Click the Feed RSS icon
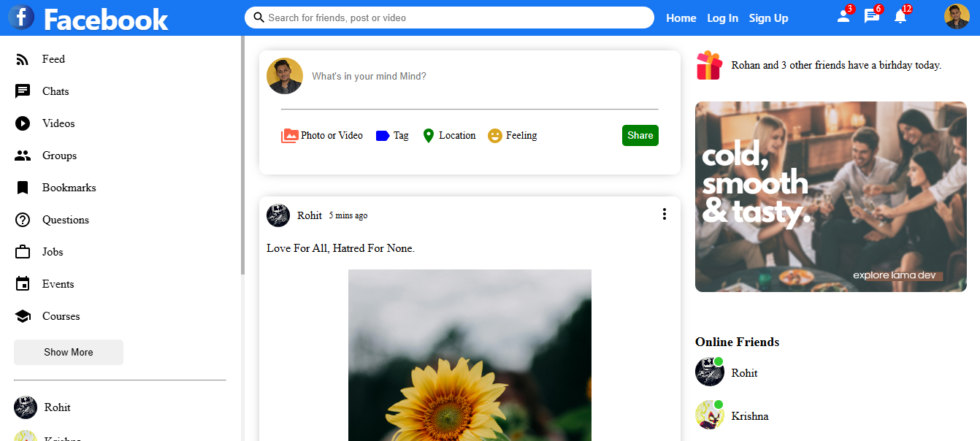Viewport: 980px width, 441px height. point(23,59)
